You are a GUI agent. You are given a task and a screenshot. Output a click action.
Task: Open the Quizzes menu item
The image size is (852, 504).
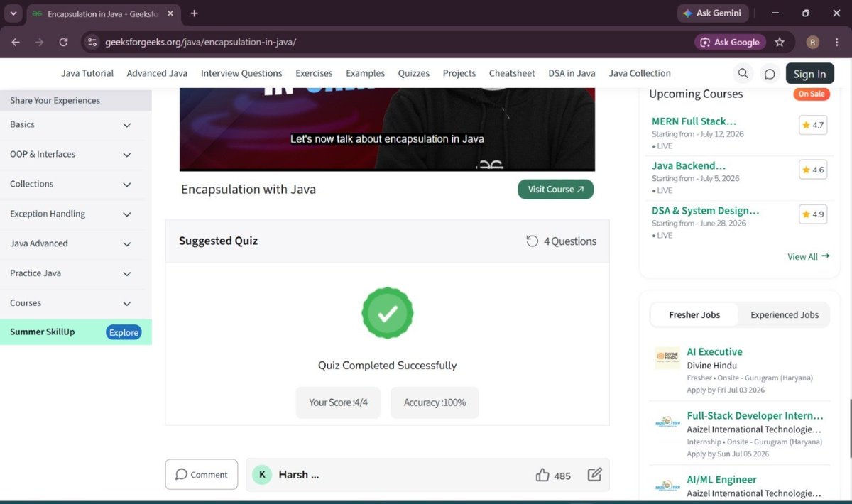coord(413,73)
